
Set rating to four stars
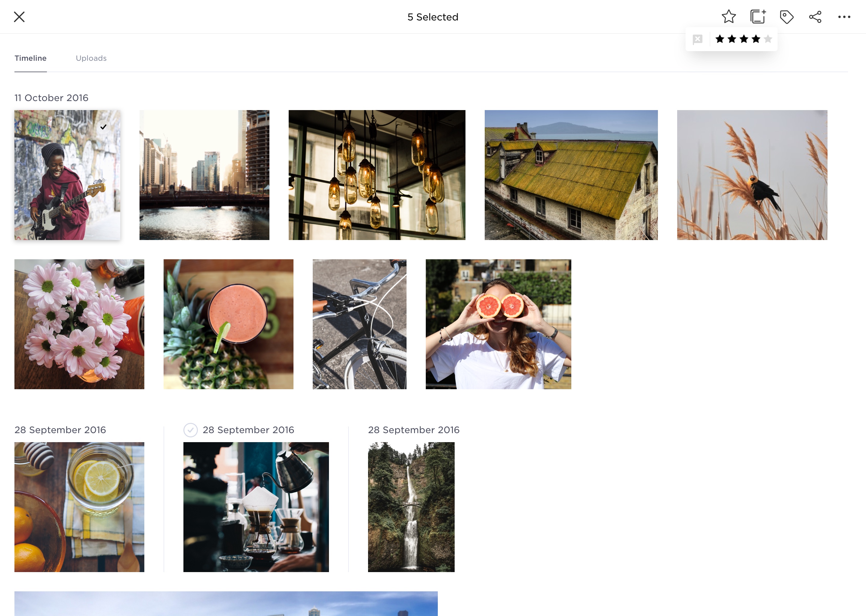point(756,39)
